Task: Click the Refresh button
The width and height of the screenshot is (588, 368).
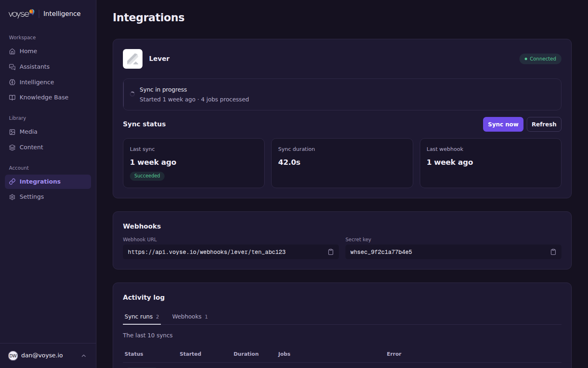Action: click(x=544, y=124)
